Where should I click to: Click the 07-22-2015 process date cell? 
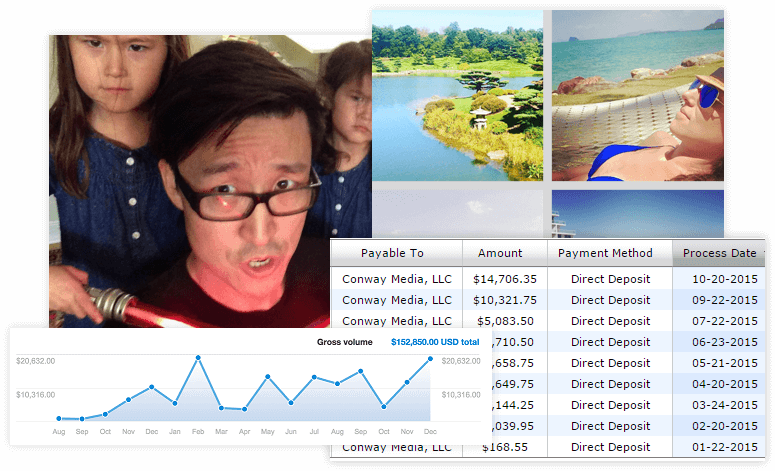click(725, 321)
